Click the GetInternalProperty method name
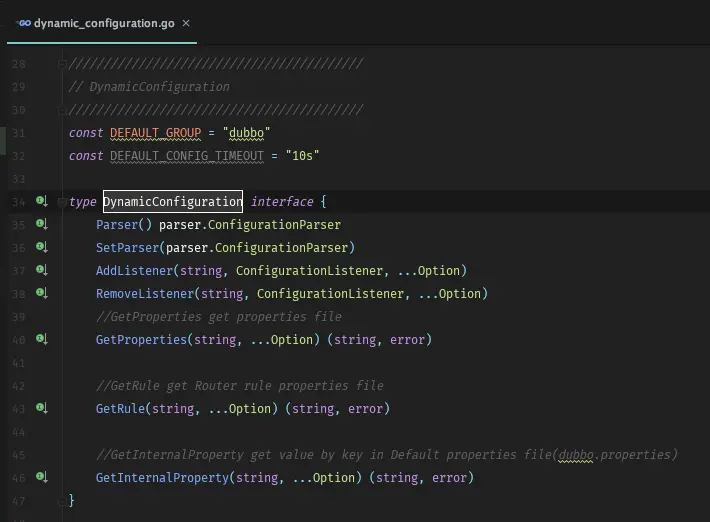The height and width of the screenshot is (522, 710). click(x=162, y=478)
